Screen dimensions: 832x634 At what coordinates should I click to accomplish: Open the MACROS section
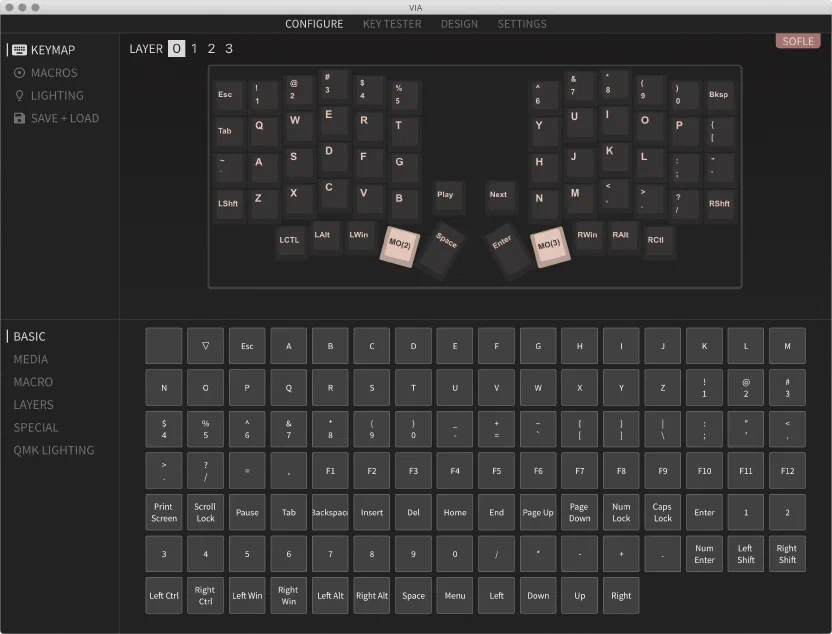(x=46, y=73)
